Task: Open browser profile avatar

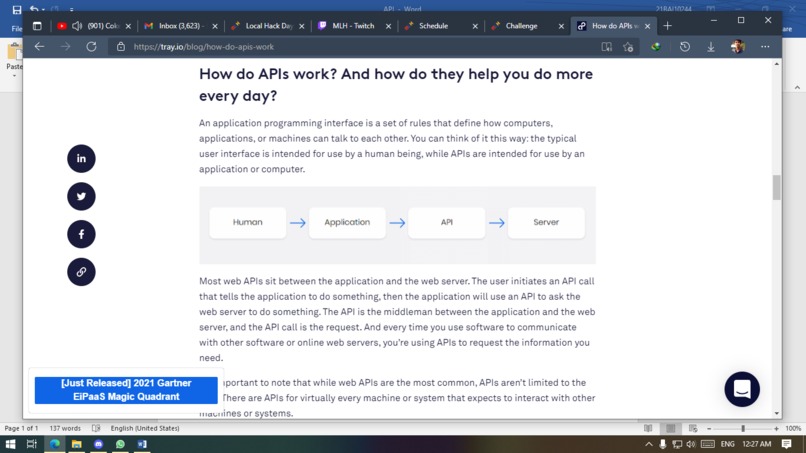Action: pyautogui.click(x=738, y=46)
